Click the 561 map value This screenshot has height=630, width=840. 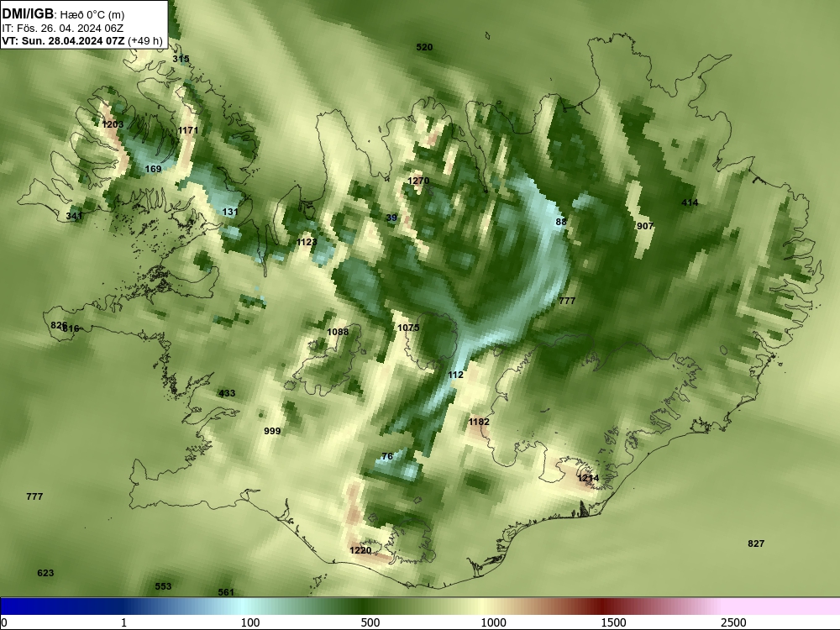pos(226,592)
